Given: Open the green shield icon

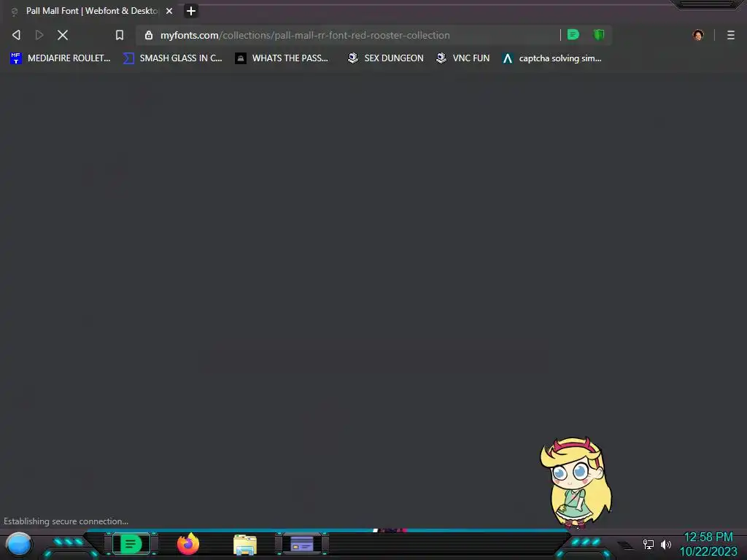Looking at the screenshot, I should pos(599,35).
